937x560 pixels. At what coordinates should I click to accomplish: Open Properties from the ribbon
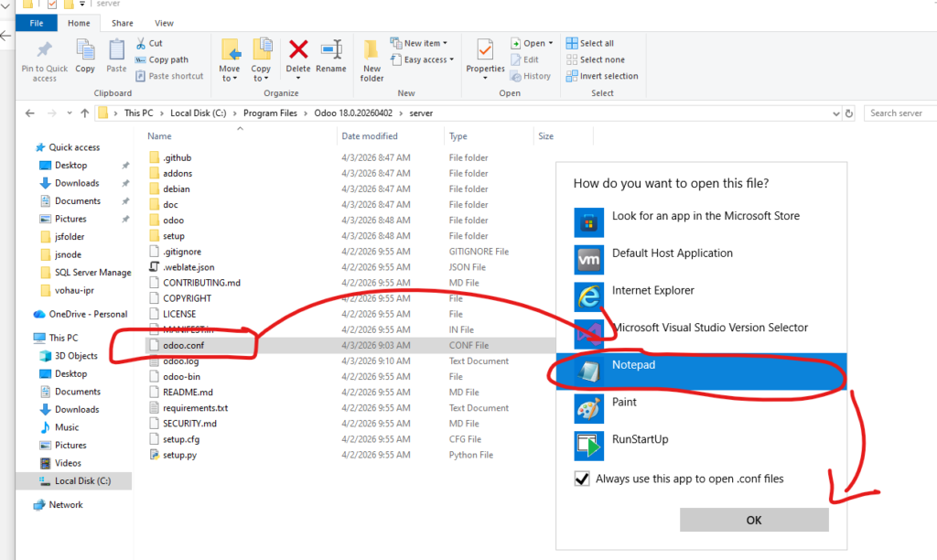[x=485, y=55]
